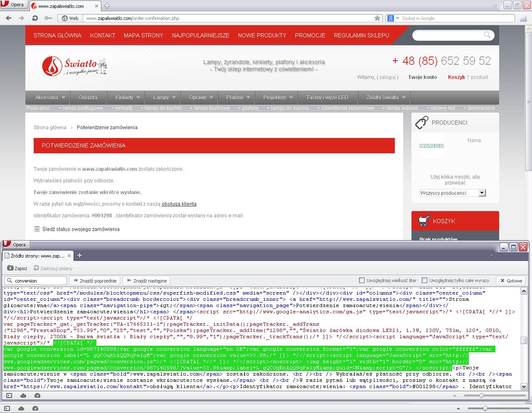Open the Google search engine dropdown
Image resolution: width=532 pixels, height=413 pixels.
(397, 18)
